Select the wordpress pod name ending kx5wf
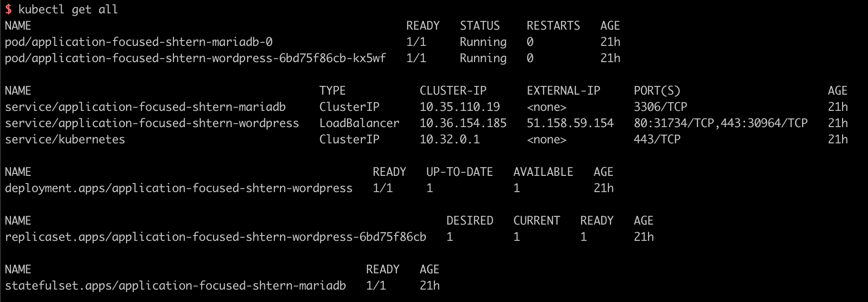The width and height of the screenshot is (868, 302). [x=195, y=58]
